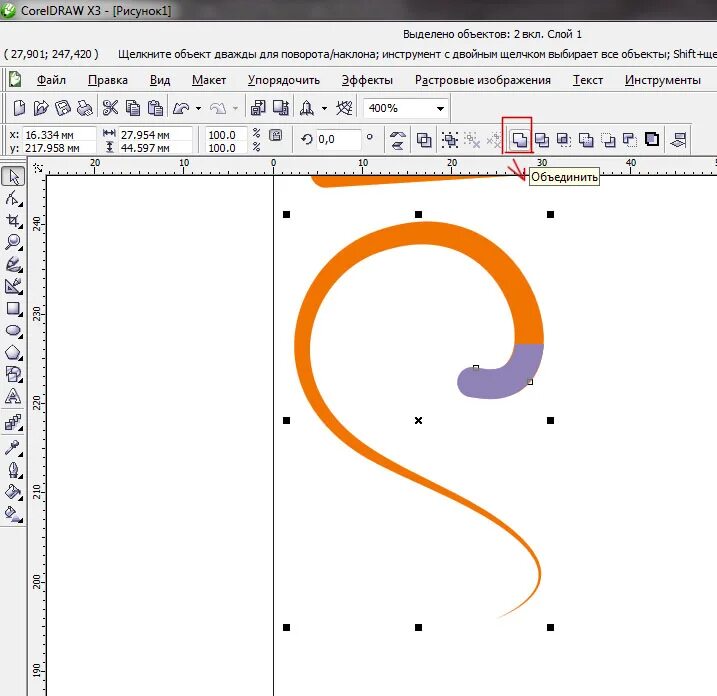Click the x position field 16.334 мм

coord(59,135)
